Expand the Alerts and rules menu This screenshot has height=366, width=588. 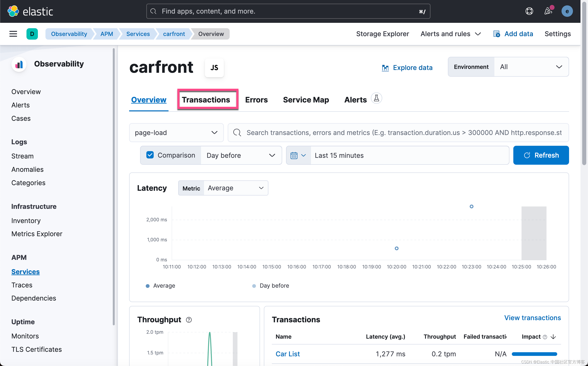(450, 34)
